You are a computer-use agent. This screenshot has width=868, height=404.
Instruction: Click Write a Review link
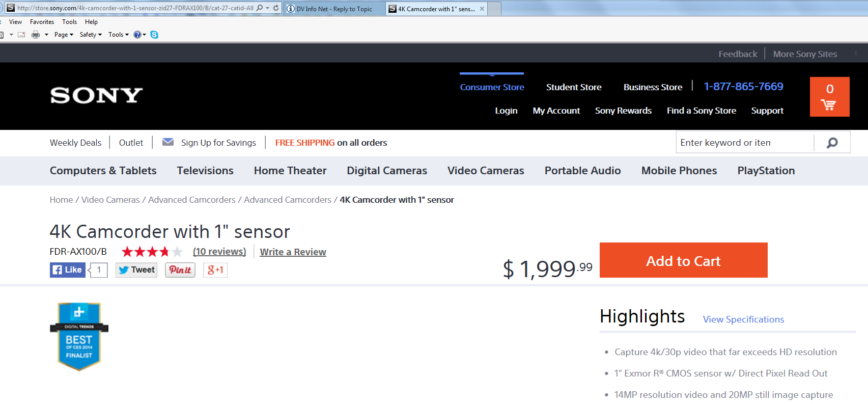click(x=293, y=252)
